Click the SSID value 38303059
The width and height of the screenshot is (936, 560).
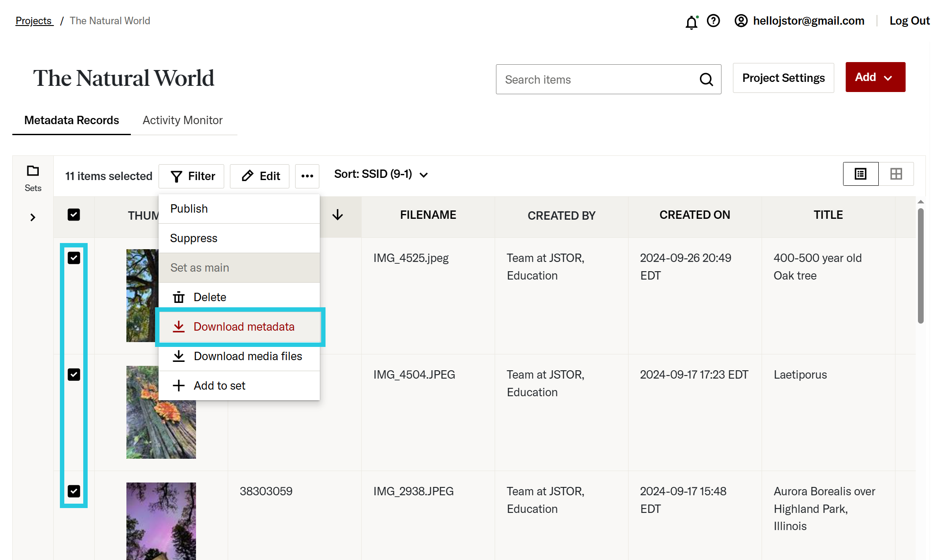click(266, 491)
